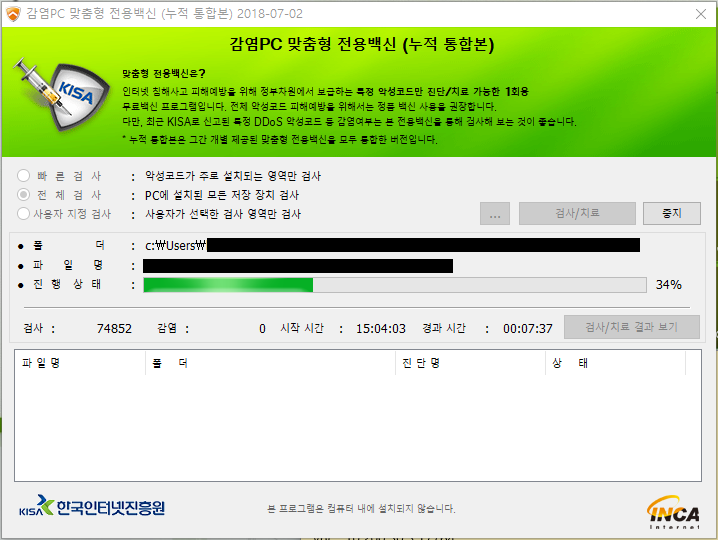Click the '...' browse button

495,213
